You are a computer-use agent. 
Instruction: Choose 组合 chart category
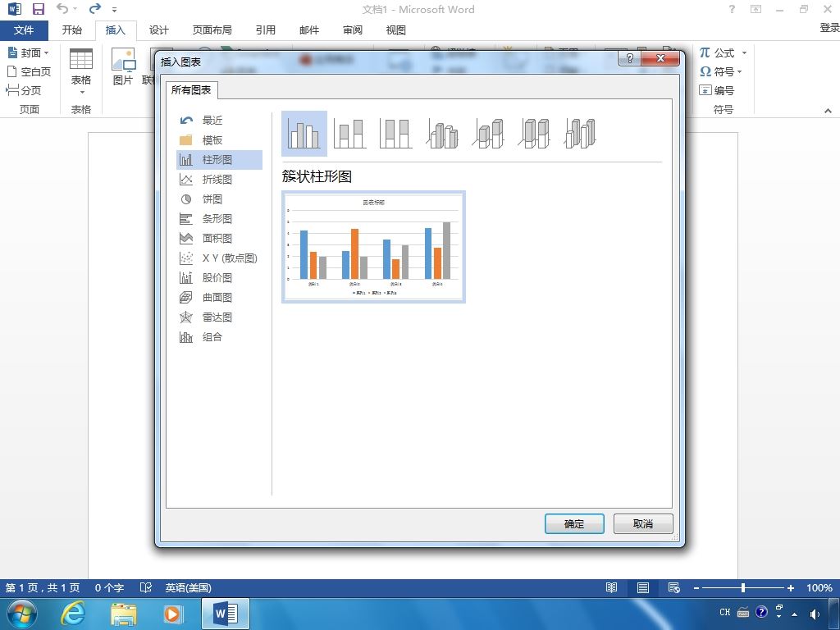tap(219, 337)
